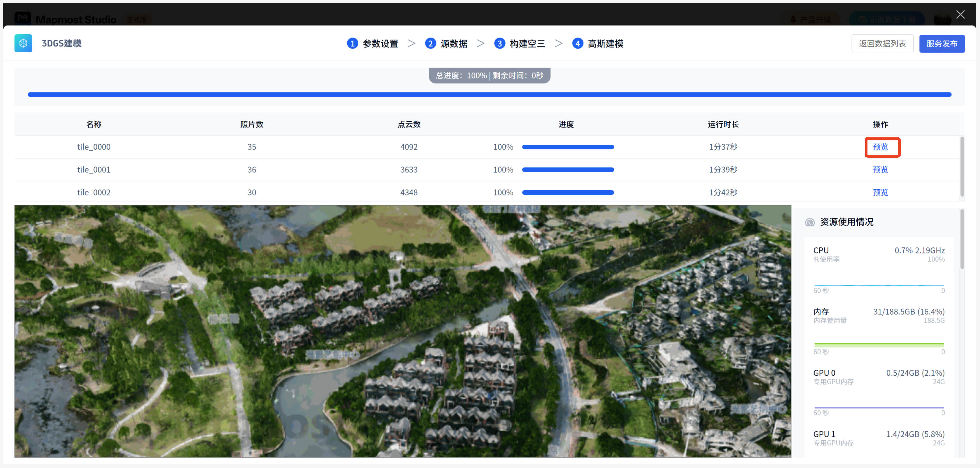
Task: Close the dialog with X icon
Action: pyautogui.click(x=960, y=15)
